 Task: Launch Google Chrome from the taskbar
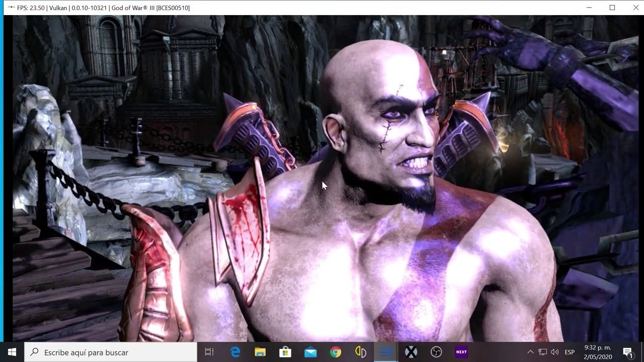click(x=336, y=352)
